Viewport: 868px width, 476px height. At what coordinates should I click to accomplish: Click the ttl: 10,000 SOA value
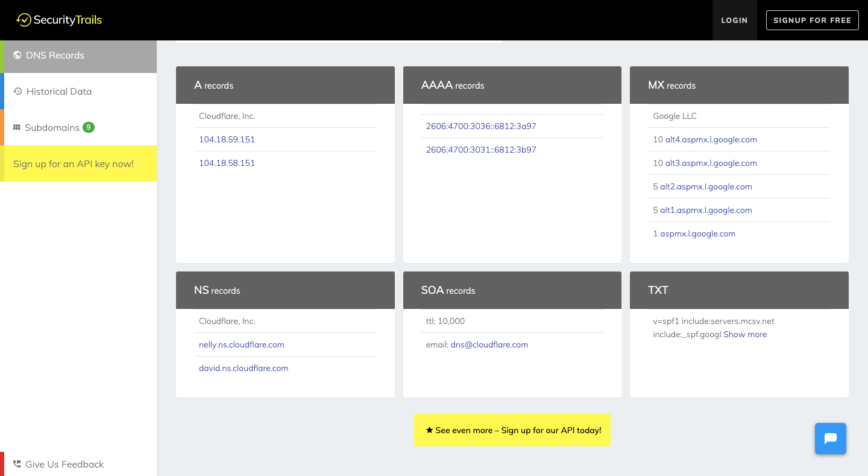click(445, 321)
